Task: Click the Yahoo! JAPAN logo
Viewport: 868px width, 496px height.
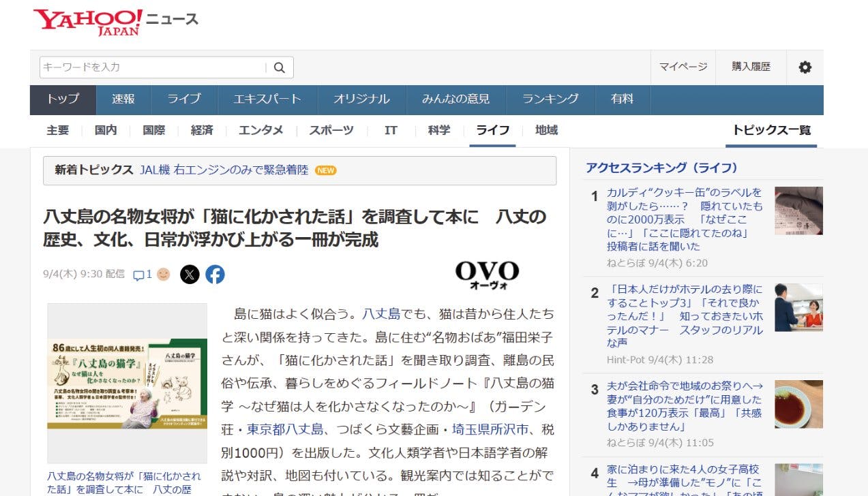Action: (88, 22)
